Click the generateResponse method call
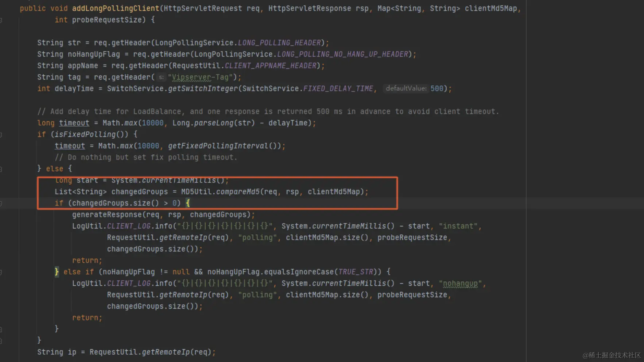644x362 pixels. (107, 215)
